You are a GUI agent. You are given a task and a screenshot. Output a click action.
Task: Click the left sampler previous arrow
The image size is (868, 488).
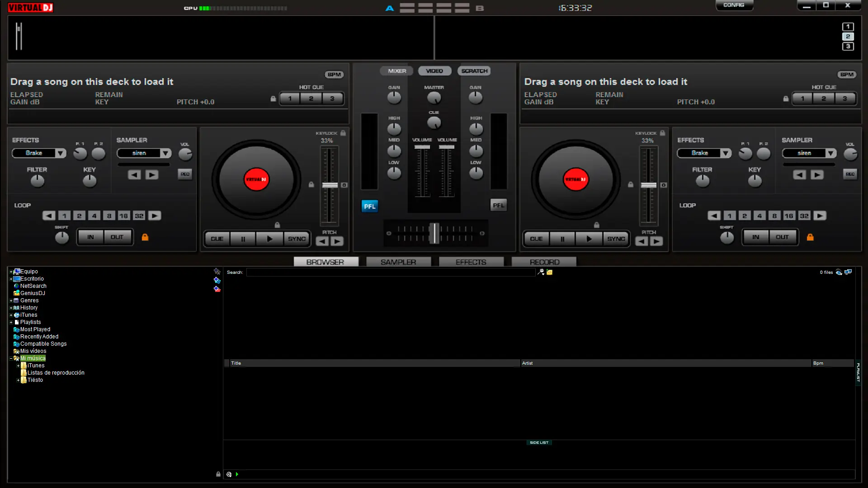(x=134, y=175)
